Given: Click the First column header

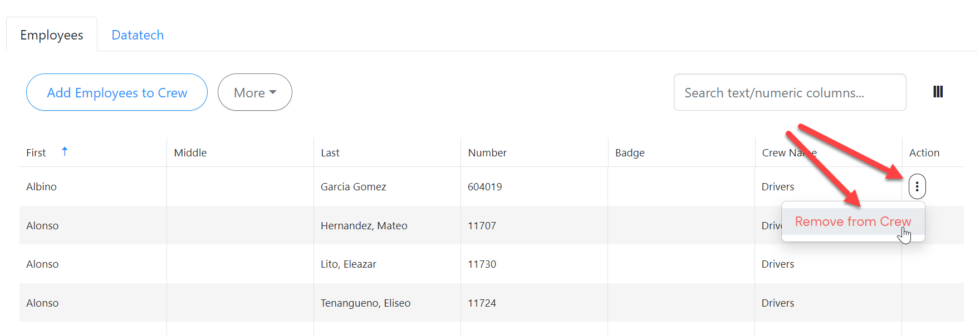Looking at the screenshot, I should (x=36, y=153).
